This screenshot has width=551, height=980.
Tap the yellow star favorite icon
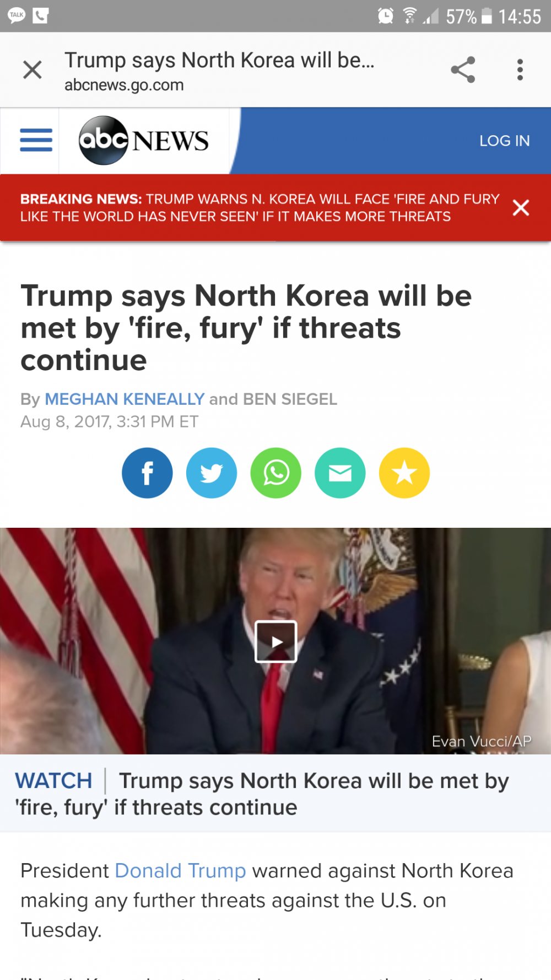pyautogui.click(x=404, y=473)
